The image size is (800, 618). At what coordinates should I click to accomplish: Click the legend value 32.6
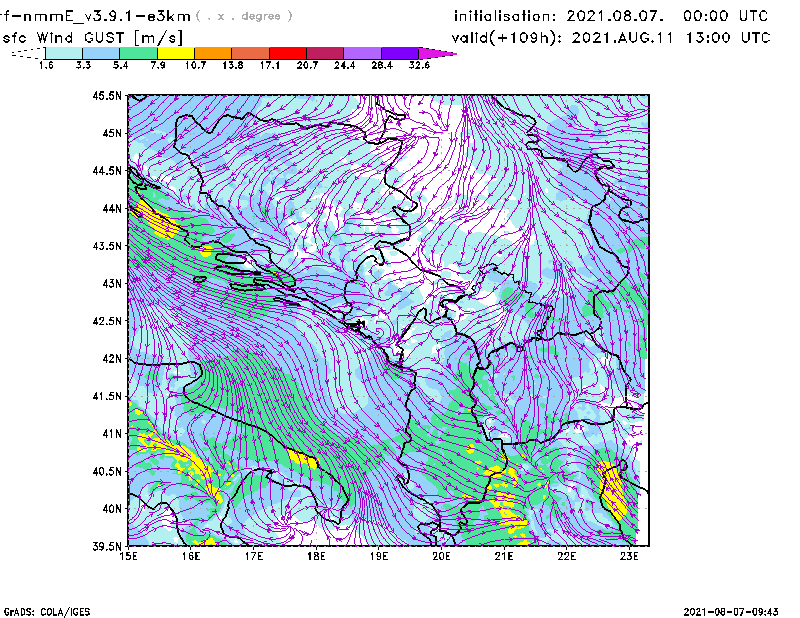(x=419, y=65)
